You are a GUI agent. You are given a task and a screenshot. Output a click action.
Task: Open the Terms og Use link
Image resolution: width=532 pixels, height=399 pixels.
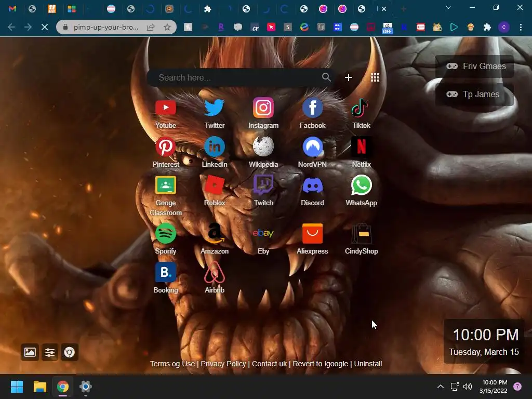(172, 364)
